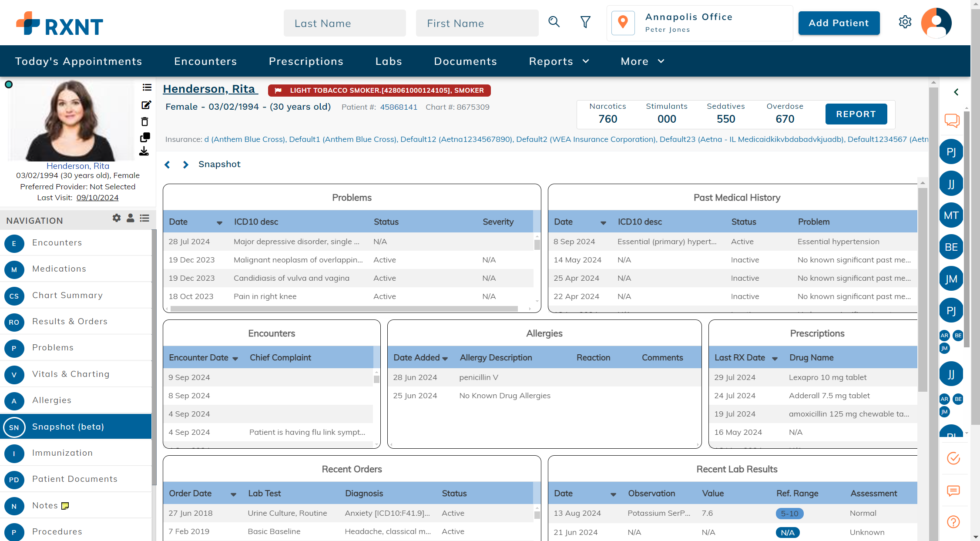The height and width of the screenshot is (541, 980).
Task: Open the Prescriptions menu tab
Action: coord(306,61)
